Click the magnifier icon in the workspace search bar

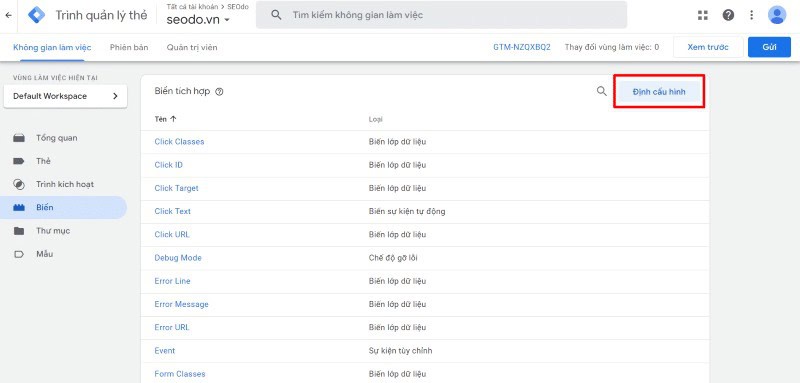[x=277, y=15]
